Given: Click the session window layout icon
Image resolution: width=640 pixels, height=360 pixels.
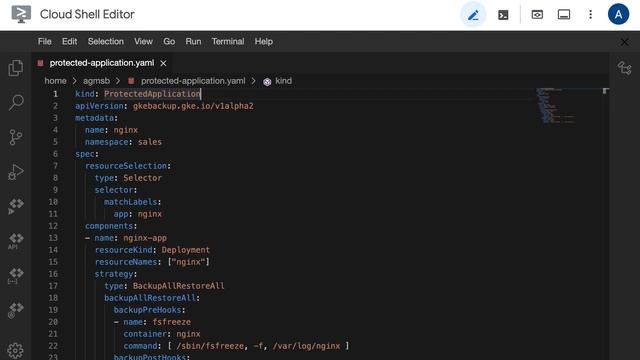Looking at the screenshot, I should pos(564,15).
